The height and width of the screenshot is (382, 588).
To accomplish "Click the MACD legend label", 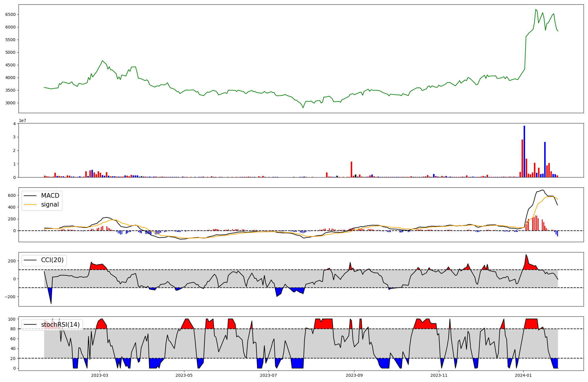I will pos(50,196).
